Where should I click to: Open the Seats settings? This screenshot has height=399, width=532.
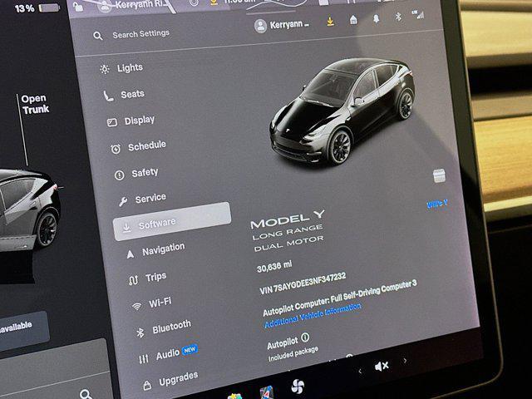coord(124,95)
